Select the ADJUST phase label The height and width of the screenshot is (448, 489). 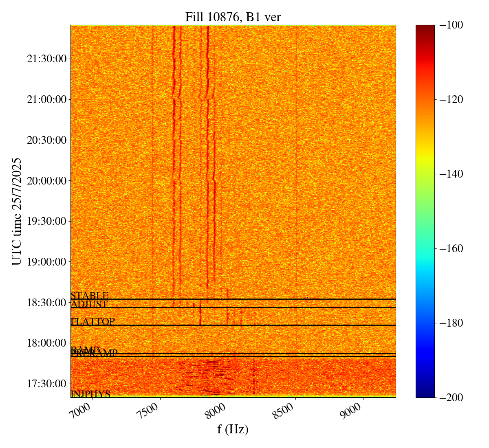point(89,304)
